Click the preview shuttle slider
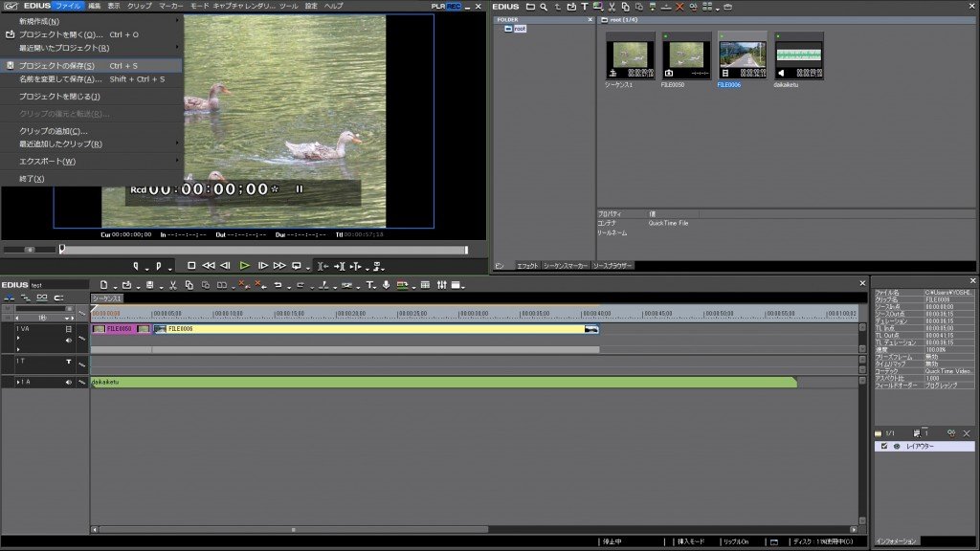The image size is (980, 551). [x=30, y=250]
